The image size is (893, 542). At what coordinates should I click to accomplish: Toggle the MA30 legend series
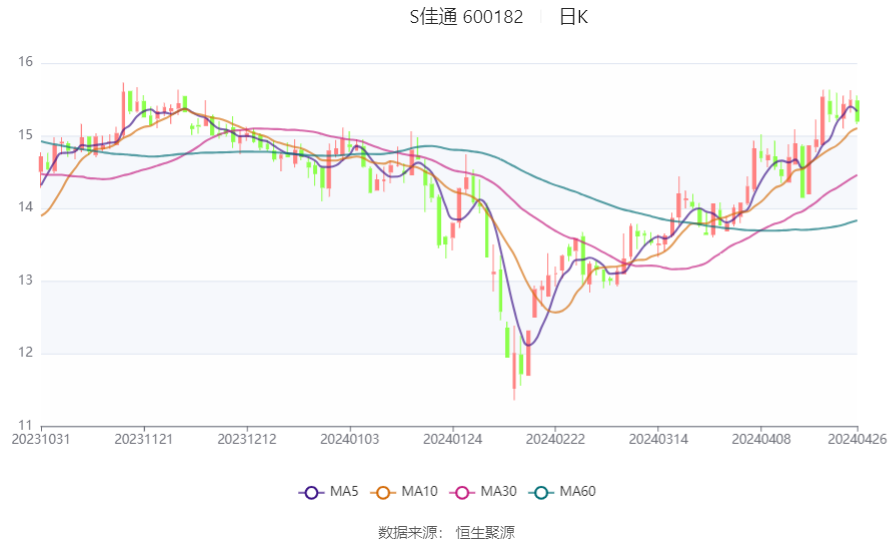click(483, 492)
